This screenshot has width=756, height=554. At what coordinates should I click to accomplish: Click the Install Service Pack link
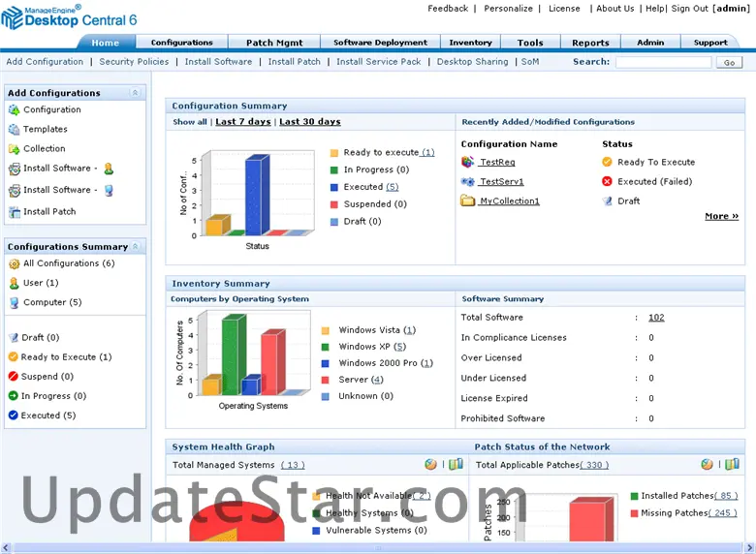coord(378,62)
